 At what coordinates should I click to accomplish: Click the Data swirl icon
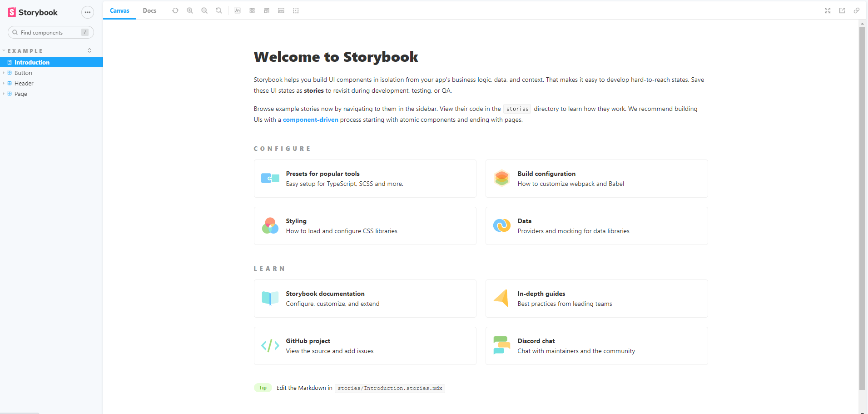(502, 225)
